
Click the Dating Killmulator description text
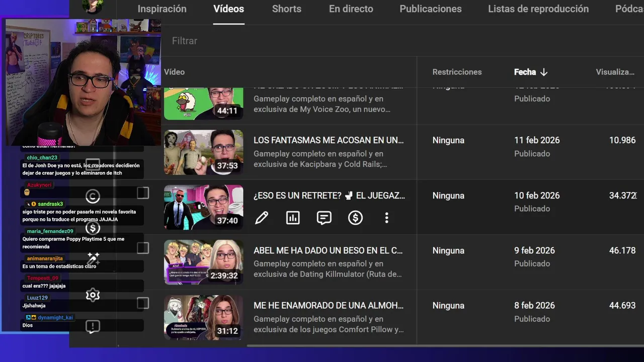(x=328, y=269)
